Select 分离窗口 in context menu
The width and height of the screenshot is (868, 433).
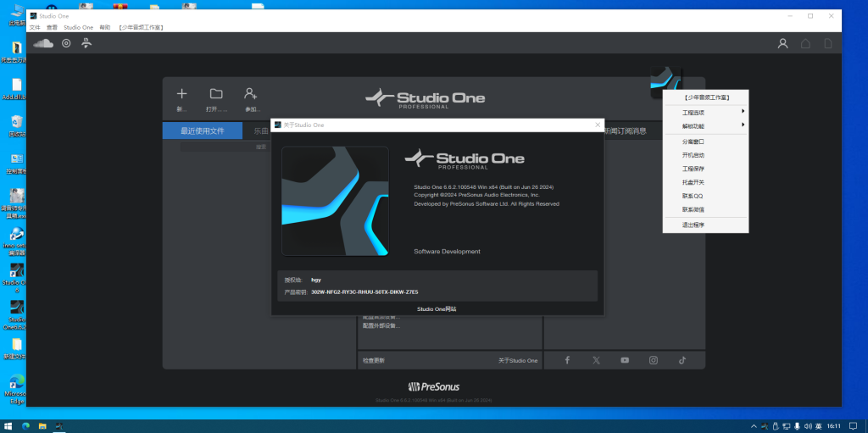point(706,142)
